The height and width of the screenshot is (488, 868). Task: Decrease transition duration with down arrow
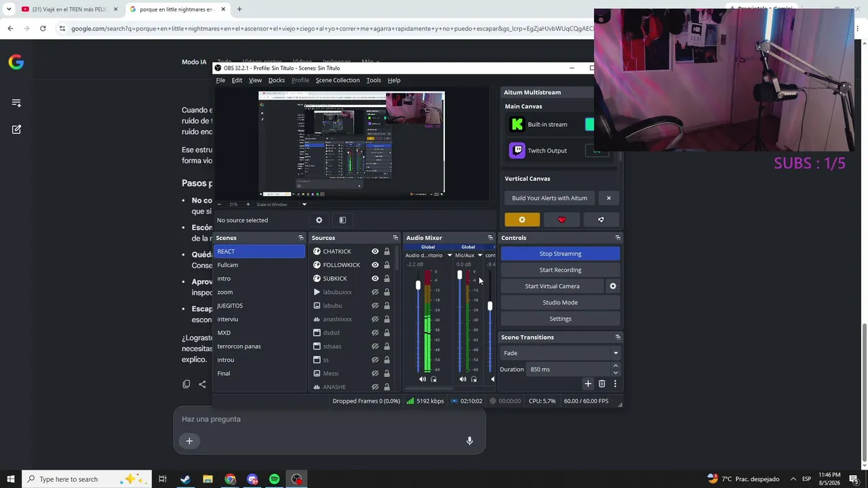click(615, 373)
